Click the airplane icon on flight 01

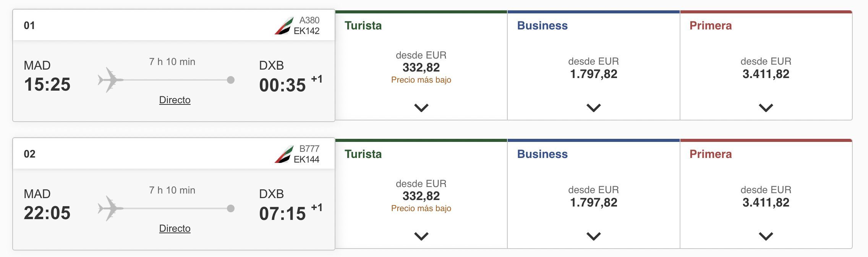pos(110,80)
